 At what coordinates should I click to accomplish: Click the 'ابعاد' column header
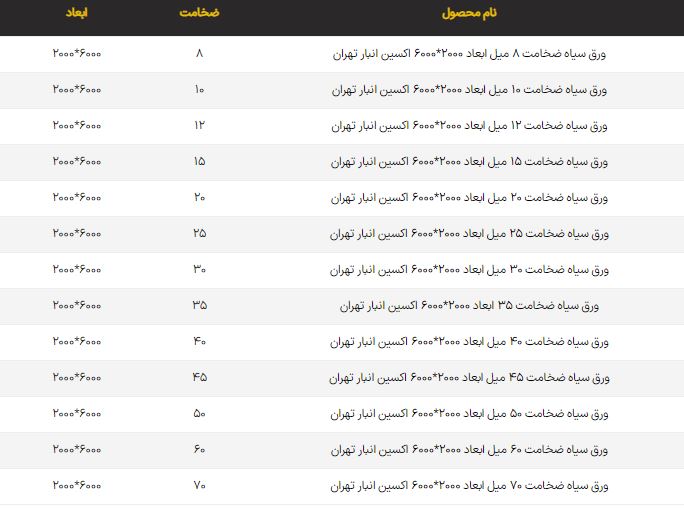pos(78,14)
